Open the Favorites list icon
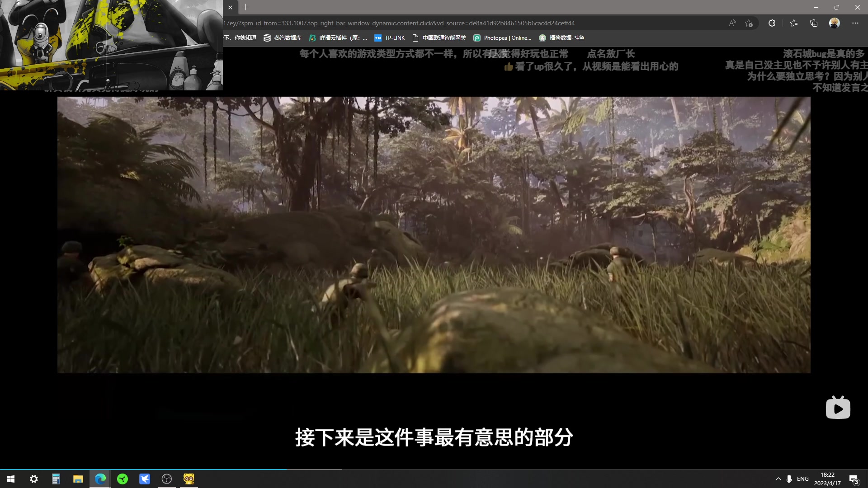The height and width of the screenshot is (488, 868). (x=794, y=23)
